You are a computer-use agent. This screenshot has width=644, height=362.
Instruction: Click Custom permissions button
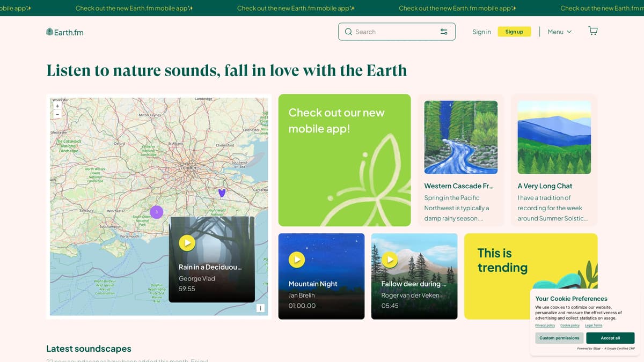[x=559, y=338]
